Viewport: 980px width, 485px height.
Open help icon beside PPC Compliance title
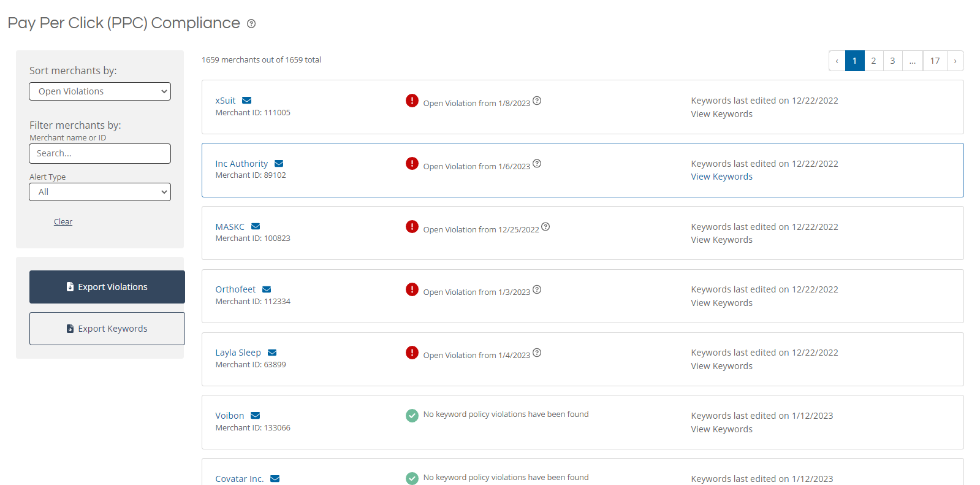point(251,24)
